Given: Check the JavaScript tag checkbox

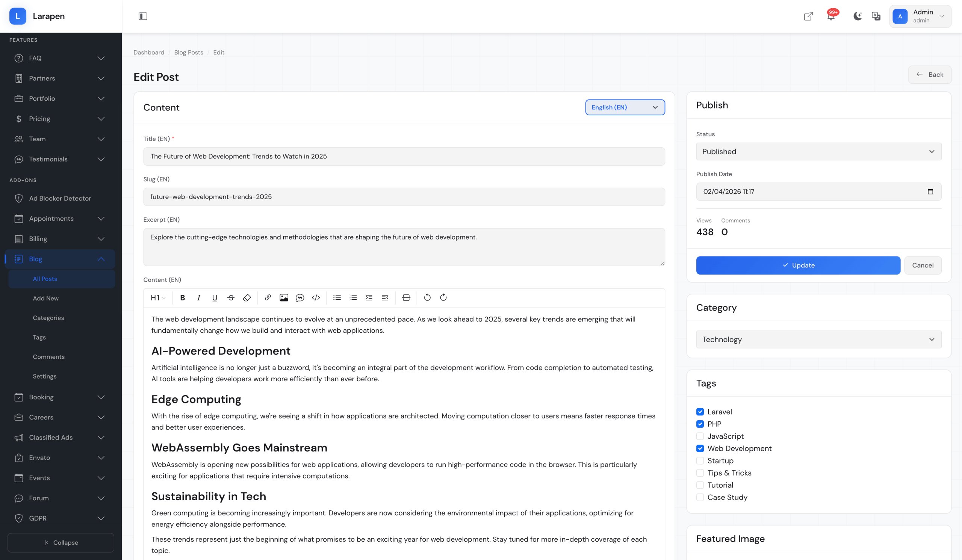Looking at the screenshot, I should 700,436.
